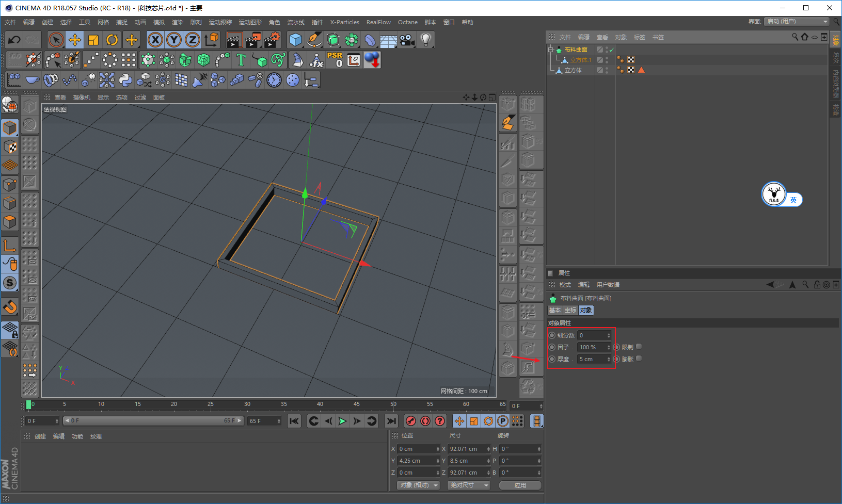
Task: Open the 帮助 menu
Action: pos(468,22)
